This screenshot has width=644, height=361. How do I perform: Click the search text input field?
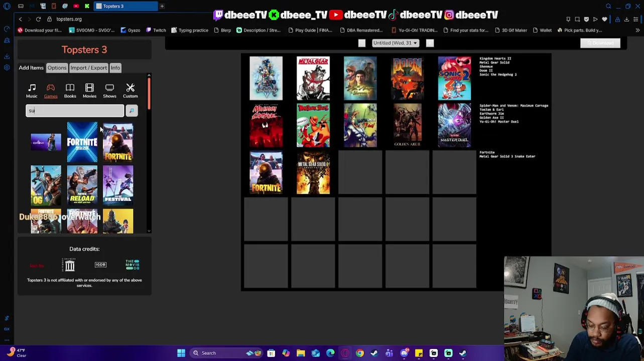(75, 111)
